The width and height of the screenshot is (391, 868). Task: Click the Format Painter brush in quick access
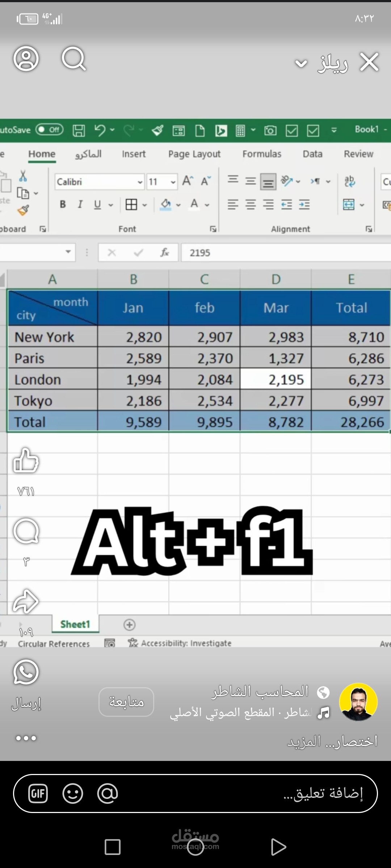click(x=157, y=130)
